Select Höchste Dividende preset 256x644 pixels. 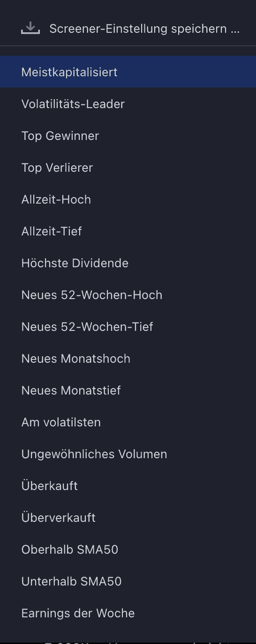(x=128, y=263)
